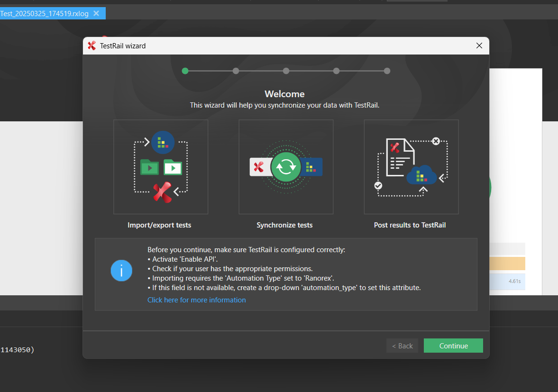Viewport: 558px width, 392px height.
Task: Switch to the Test_20250325_174519.rxlog tab
Action: coord(44,13)
